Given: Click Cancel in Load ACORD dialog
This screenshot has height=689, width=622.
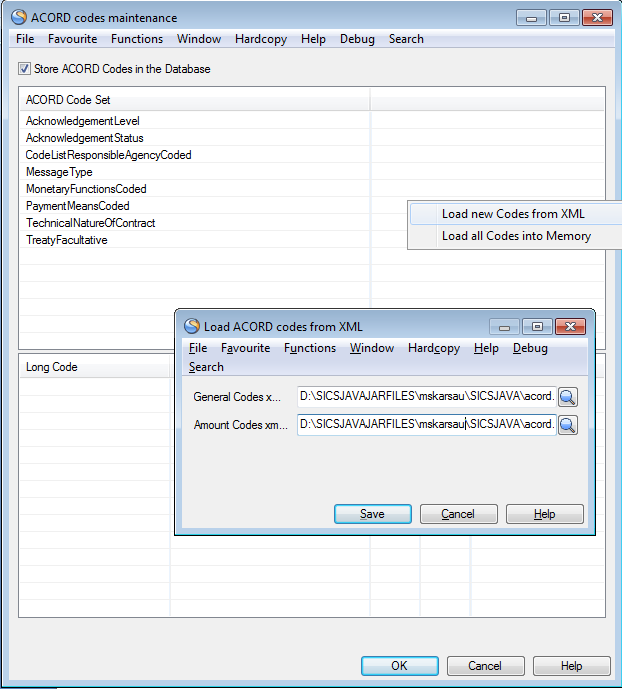Looking at the screenshot, I should click(459, 514).
